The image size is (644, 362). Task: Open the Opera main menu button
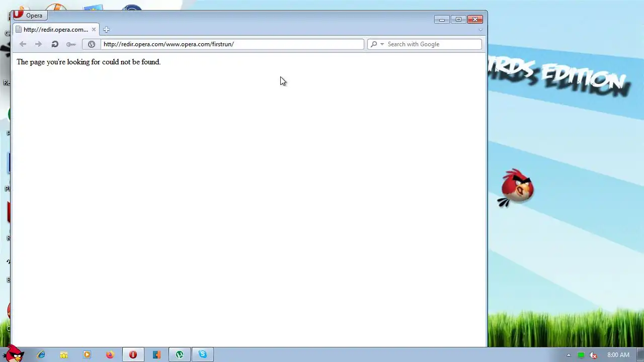click(30, 15)
